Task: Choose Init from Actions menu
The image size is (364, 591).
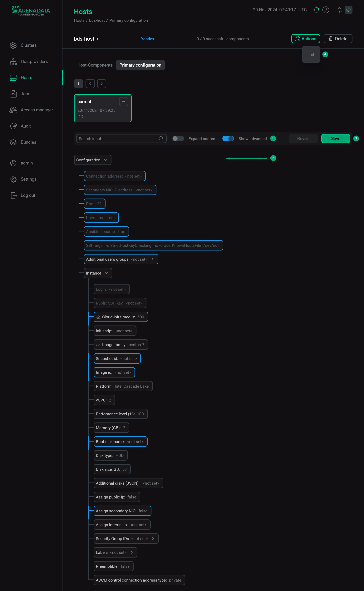Action: point(311,55)
